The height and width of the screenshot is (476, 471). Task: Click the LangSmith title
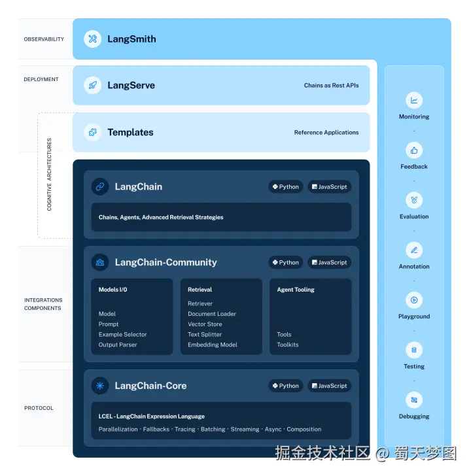(x=131, y=39)
